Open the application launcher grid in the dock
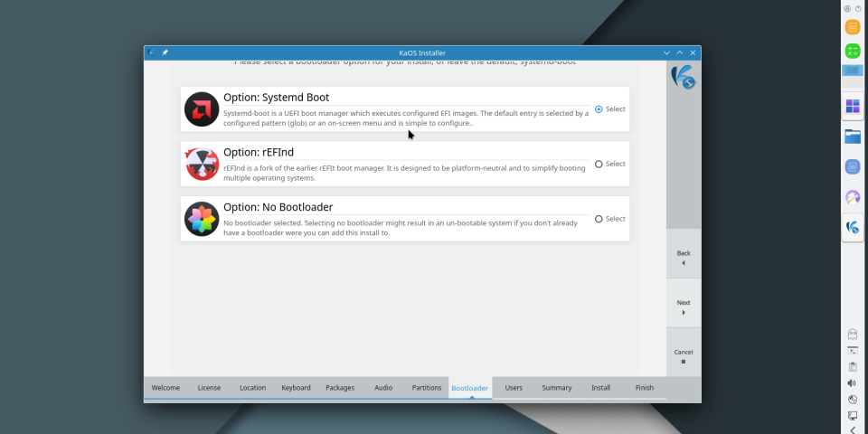 [852, 108]
